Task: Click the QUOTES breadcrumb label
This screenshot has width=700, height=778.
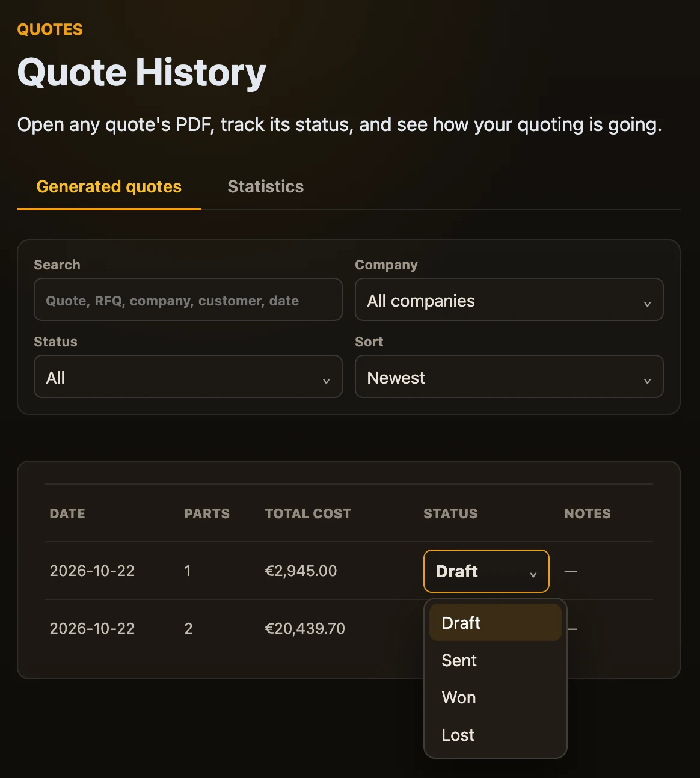Action: click(x=50, y=29)
